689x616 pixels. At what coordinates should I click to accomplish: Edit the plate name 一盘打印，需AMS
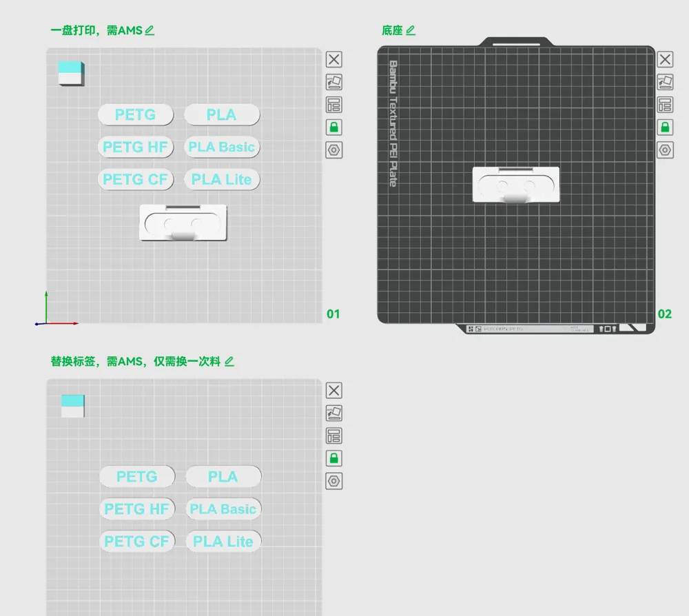[x=150, y=30]
